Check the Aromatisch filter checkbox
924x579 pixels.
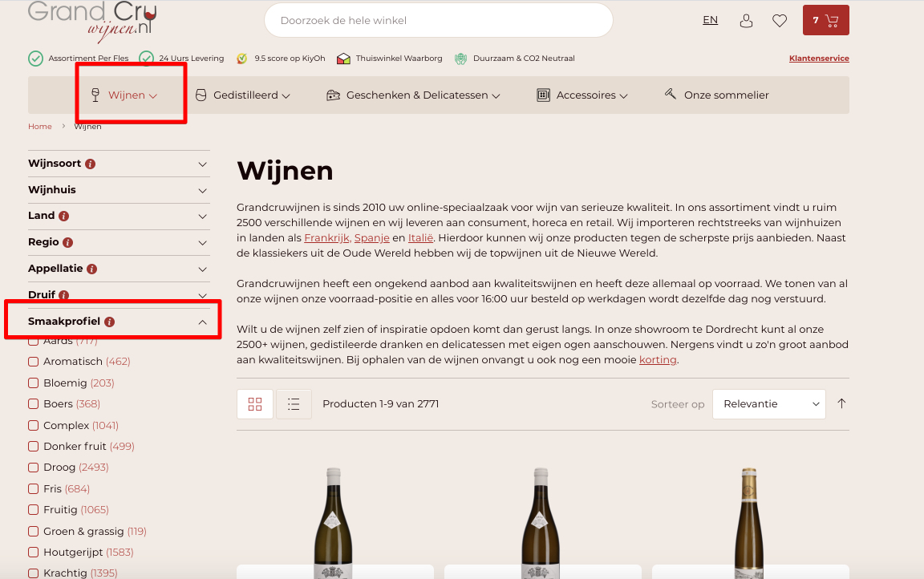pyautogui.click(x=34, y=362)
